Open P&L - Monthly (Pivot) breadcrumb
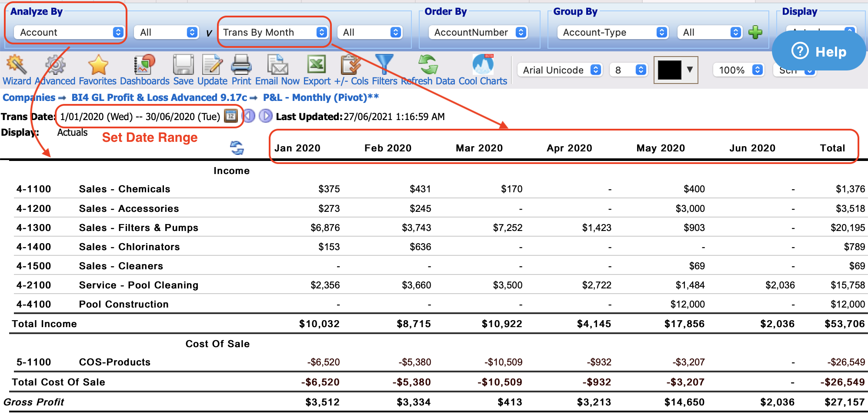The image size is (868, 415). pyautogui.click(x=321, y=97)
